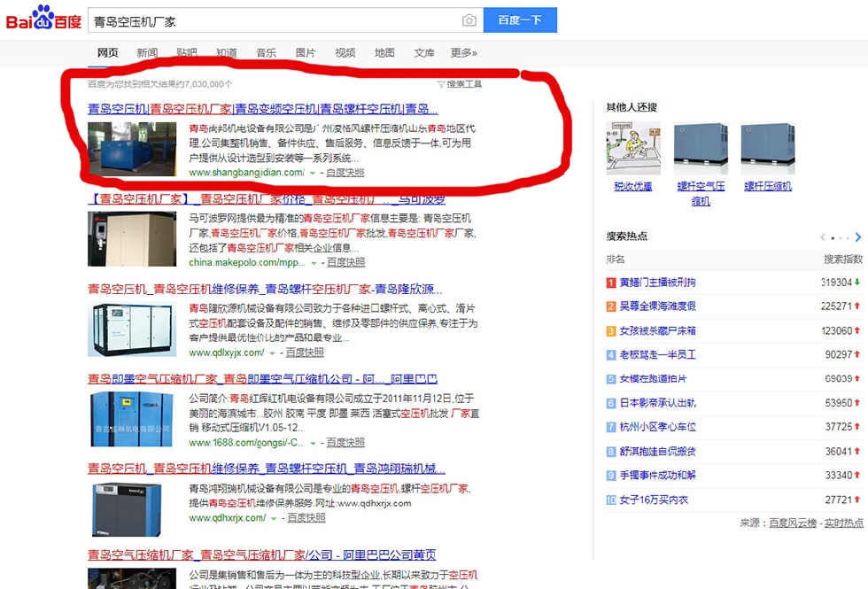Click the qdhxrjx compressor thumbnail
The image size is (868, 589).
[127, 509]
